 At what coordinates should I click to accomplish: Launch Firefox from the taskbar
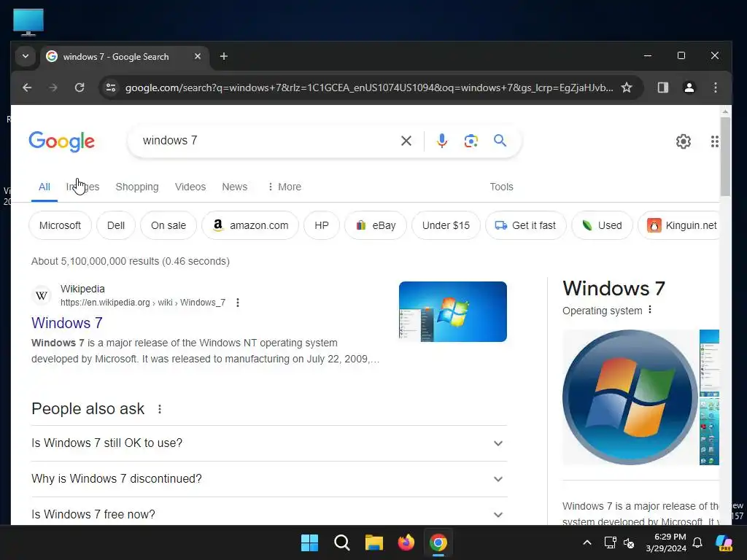[406, 542]
